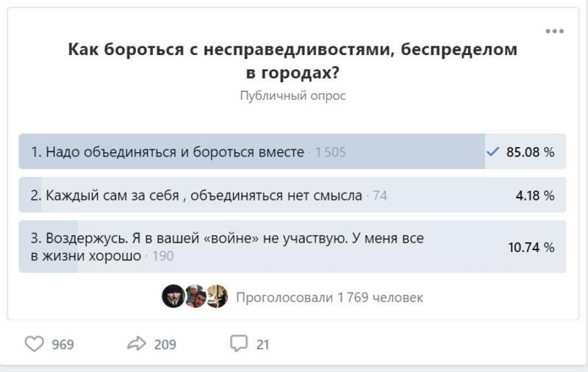Open 'Проголосовали 1 769 человек' voters list
Screen dimensions: 588x372
click(x=329, y=298)
